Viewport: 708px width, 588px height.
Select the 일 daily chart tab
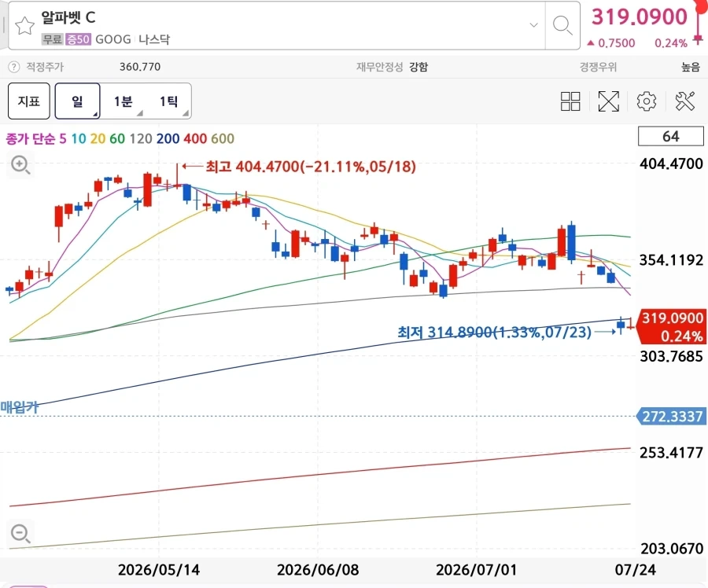[x=77, y=101]
